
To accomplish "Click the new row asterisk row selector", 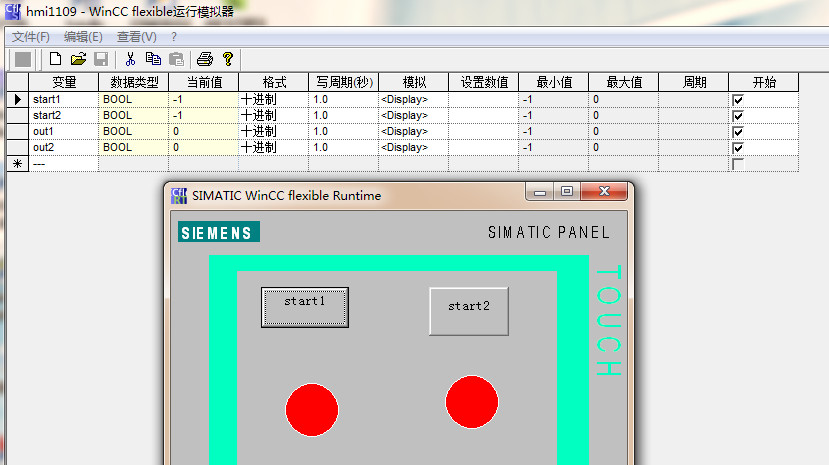I will coord(17,164).
